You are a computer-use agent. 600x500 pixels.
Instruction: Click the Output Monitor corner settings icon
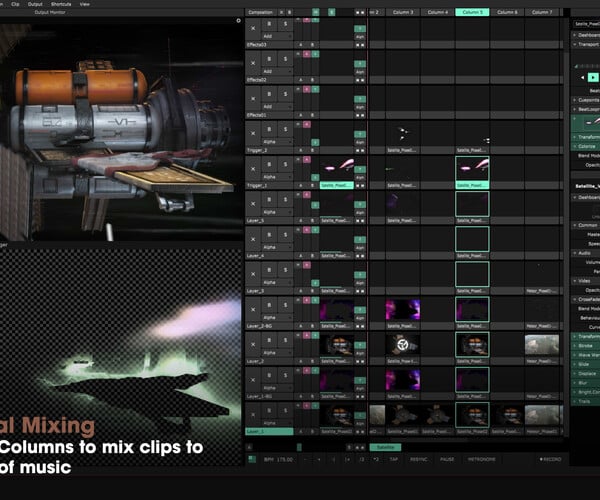(x=238, y=21)
